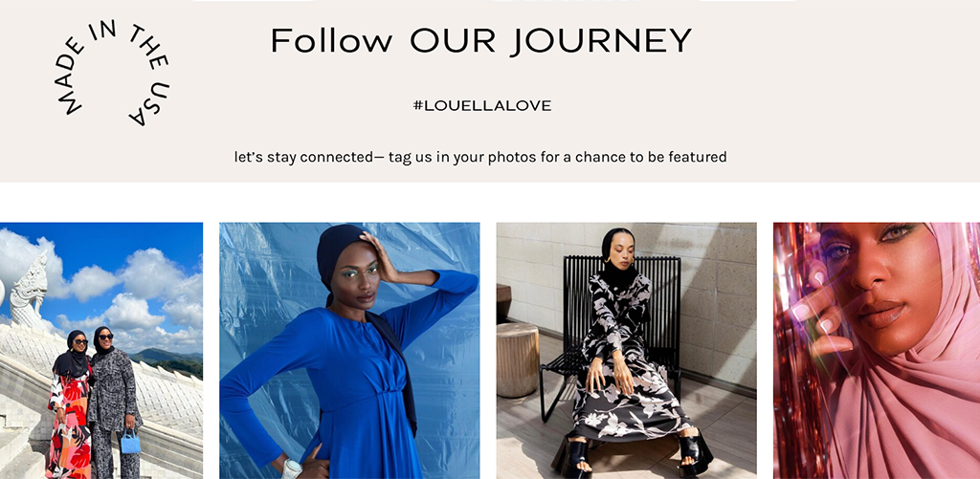This screenshot has width=980, height=479.
Task: Click the round wooden stool beside the chair
Action: pyautogui.click(x=518, y=359)
